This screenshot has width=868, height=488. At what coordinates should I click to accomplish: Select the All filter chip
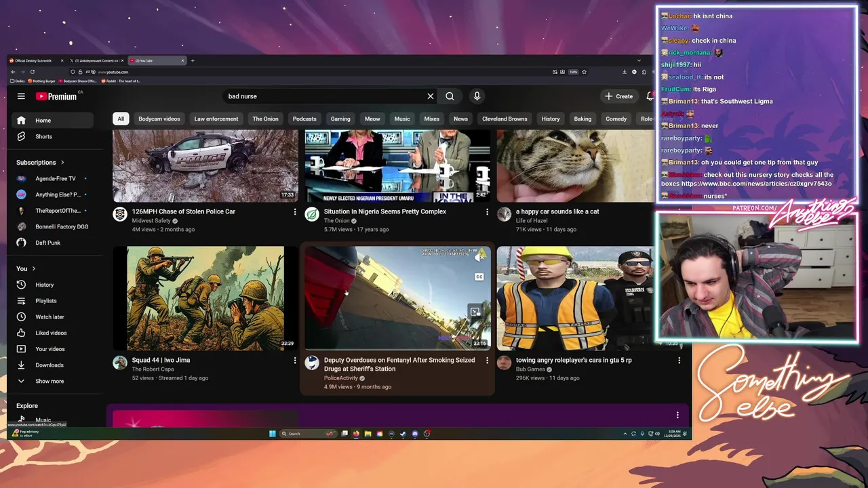tap(121, 119)
